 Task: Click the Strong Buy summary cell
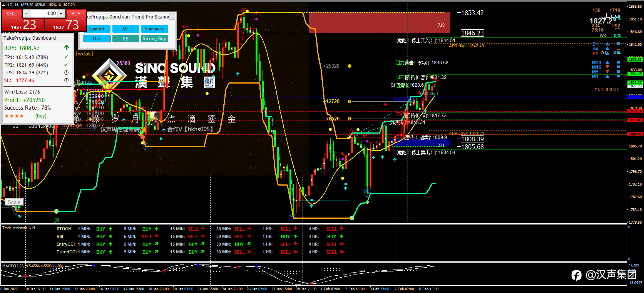pyautogui.click(x=154, y=39)
